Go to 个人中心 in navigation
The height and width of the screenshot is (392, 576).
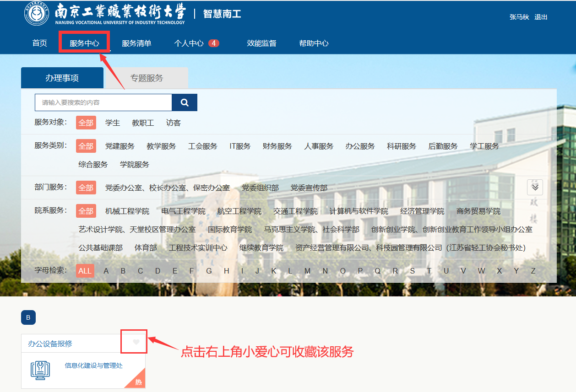[x=189, y=43]
